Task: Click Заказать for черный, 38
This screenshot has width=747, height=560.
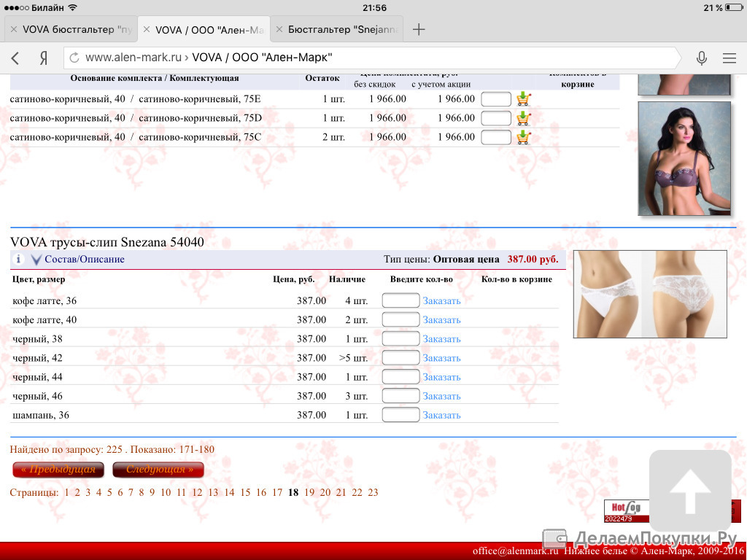Action: 441,339
